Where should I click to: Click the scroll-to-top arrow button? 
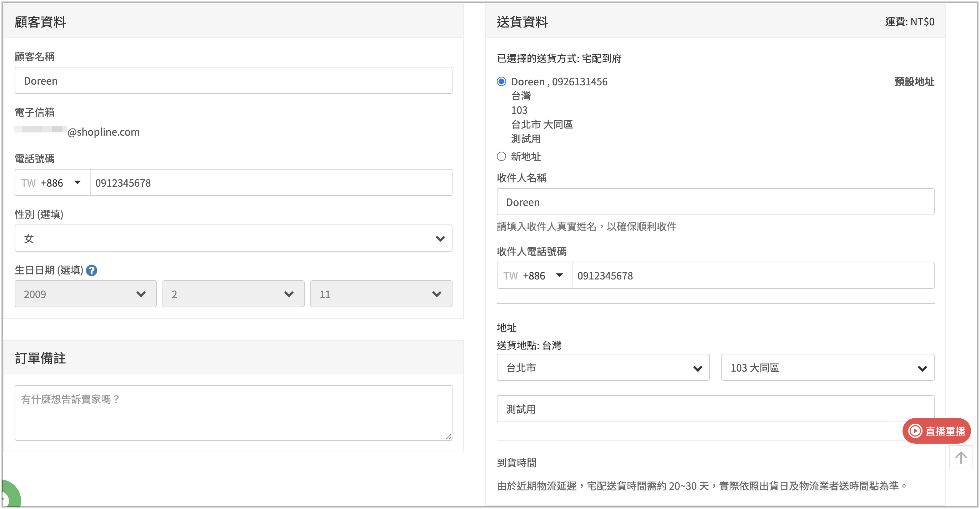(961, 457)
